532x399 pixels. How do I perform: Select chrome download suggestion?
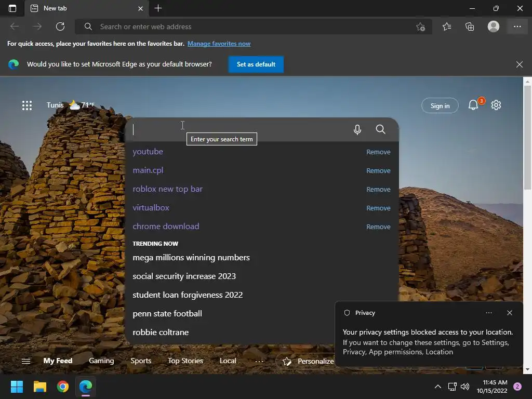(166, 227)
